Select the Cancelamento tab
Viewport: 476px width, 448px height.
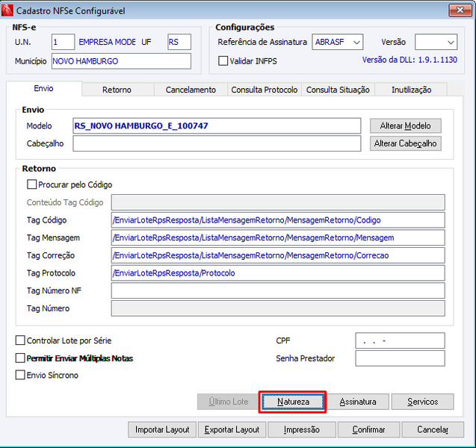[191, 90]
